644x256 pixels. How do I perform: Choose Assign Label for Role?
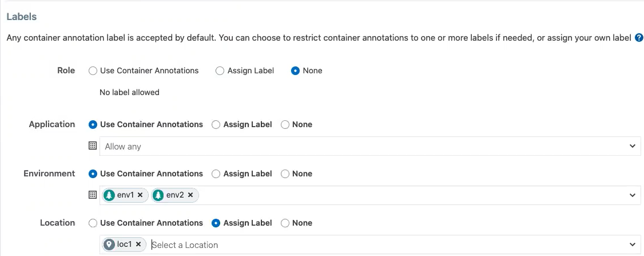pos(220,71)
